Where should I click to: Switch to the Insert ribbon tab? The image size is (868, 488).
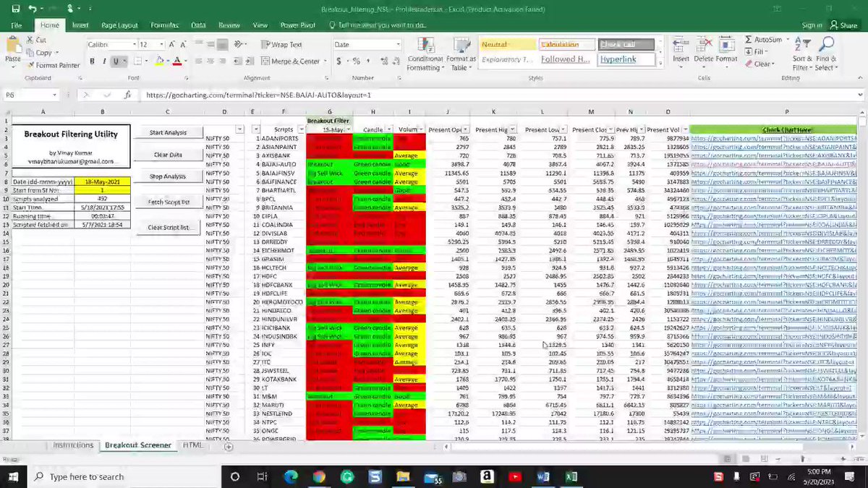(80, 25)
